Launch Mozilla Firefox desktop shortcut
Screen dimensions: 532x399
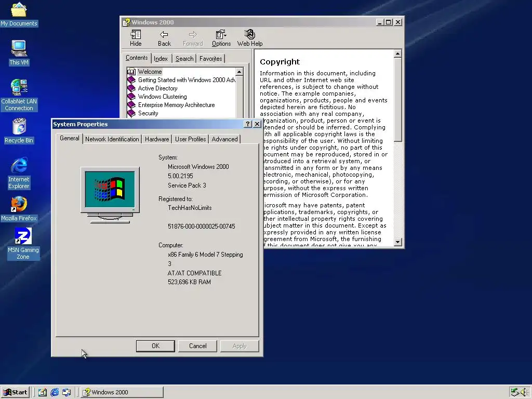[19, 209]
